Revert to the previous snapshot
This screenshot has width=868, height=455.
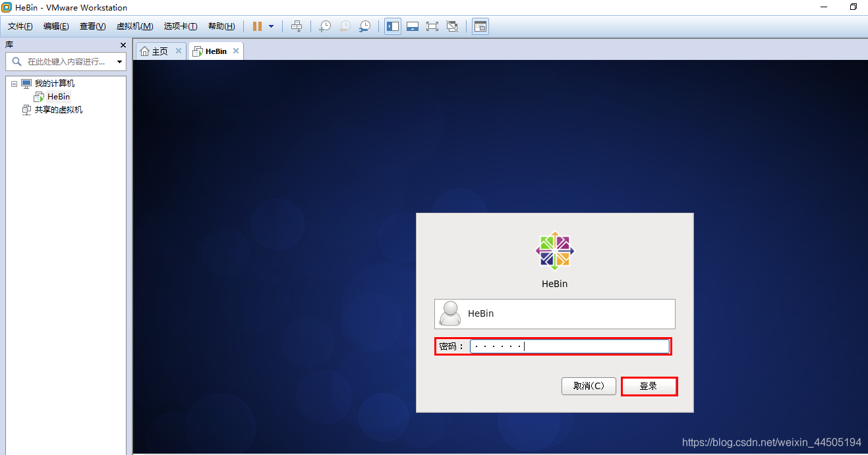pos(345,26)
